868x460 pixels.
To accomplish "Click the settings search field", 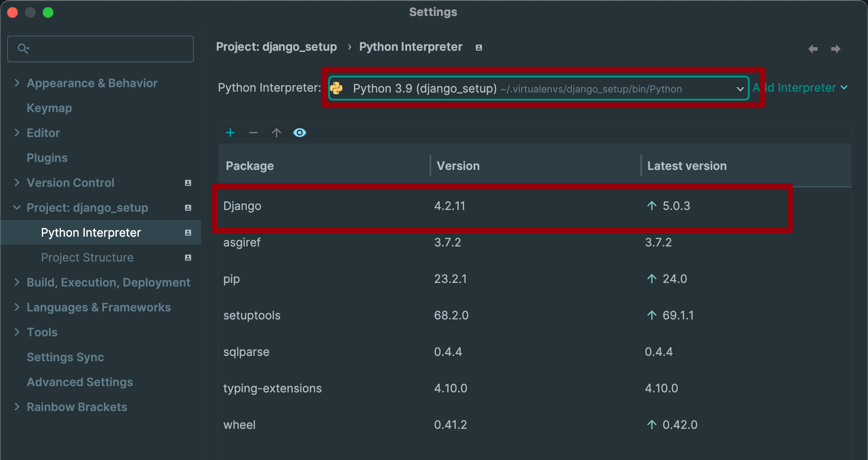I will click(x=107, y=48).
